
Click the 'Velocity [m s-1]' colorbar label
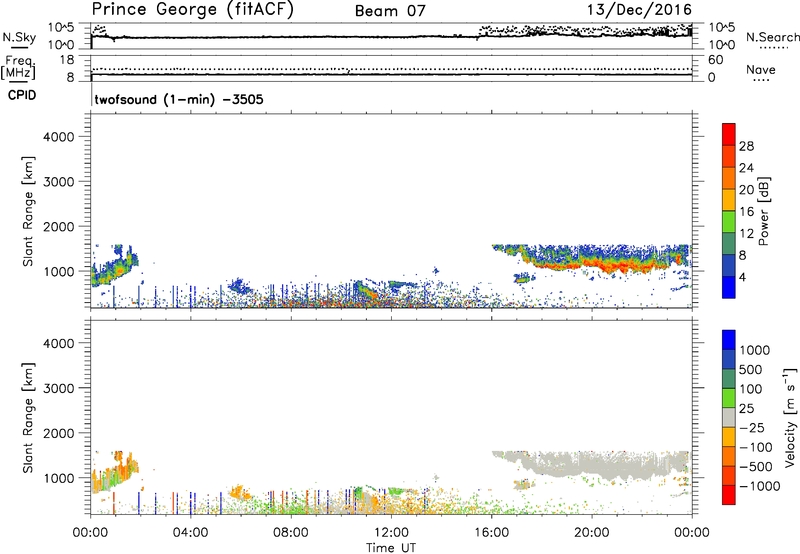pos(790,417)
